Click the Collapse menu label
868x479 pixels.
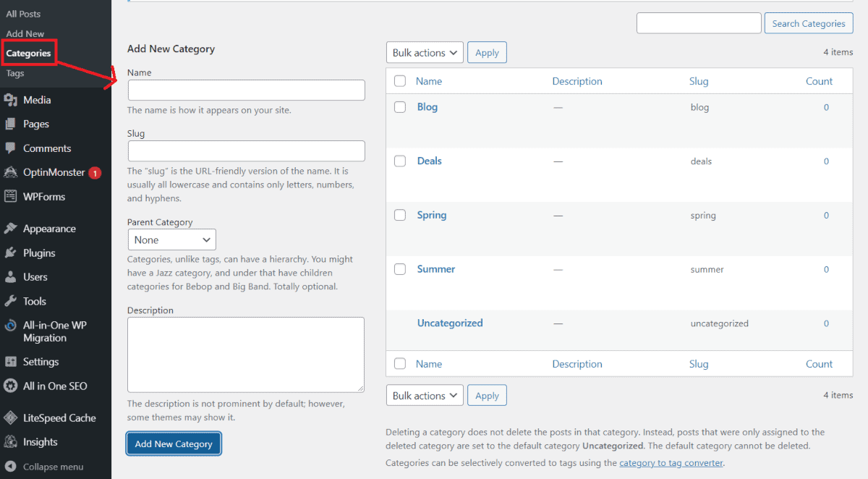(53, 467)
